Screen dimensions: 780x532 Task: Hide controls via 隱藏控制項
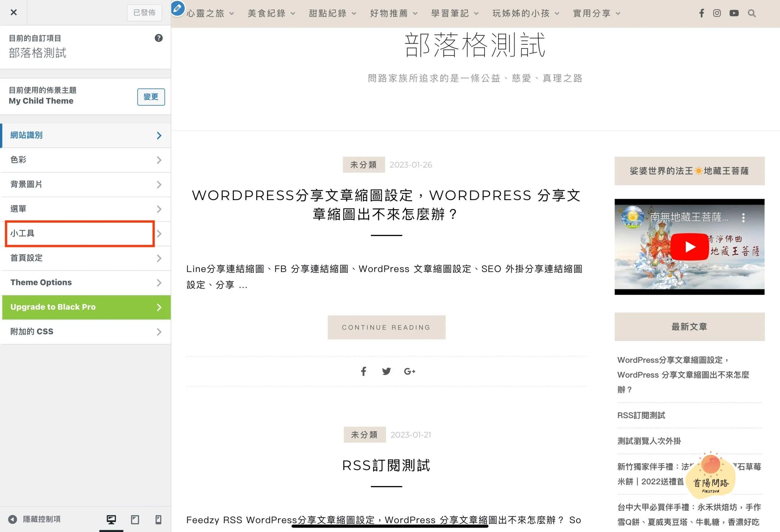tap(34, 519)
